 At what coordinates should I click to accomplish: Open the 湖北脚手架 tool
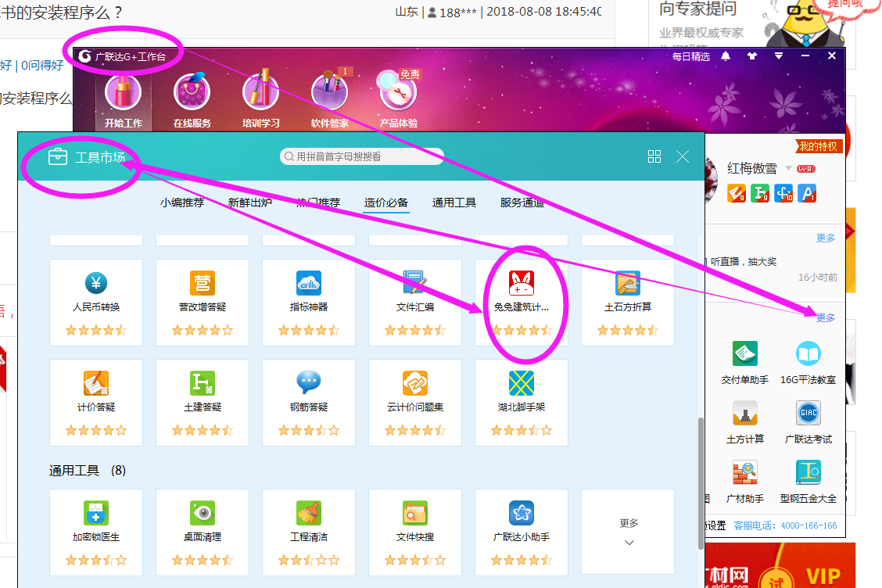click(522, 403)
